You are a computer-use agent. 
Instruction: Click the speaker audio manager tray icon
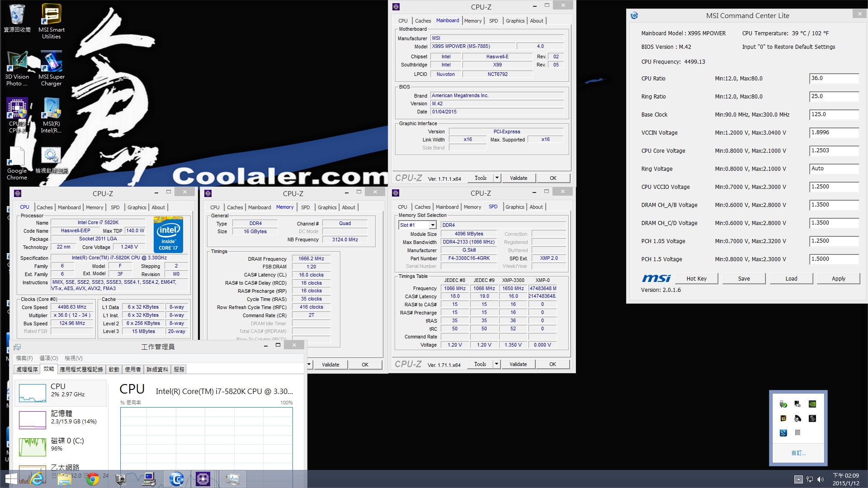tap(797, 418)
